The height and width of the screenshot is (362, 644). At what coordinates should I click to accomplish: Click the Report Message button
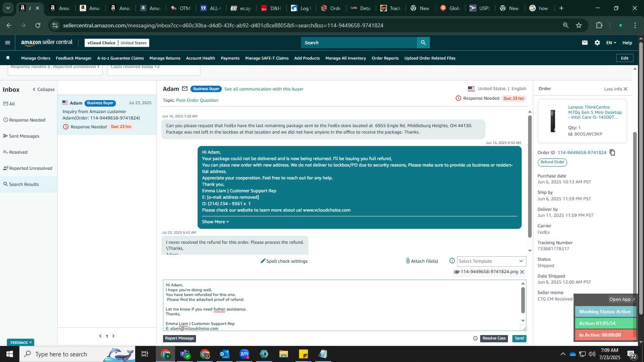coord(180,338)
